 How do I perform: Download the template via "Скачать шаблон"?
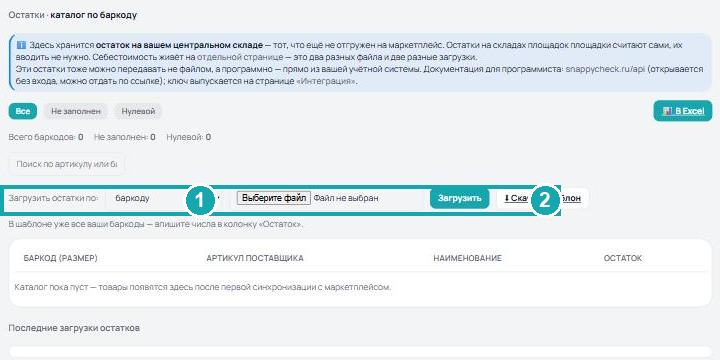(542, 198)
